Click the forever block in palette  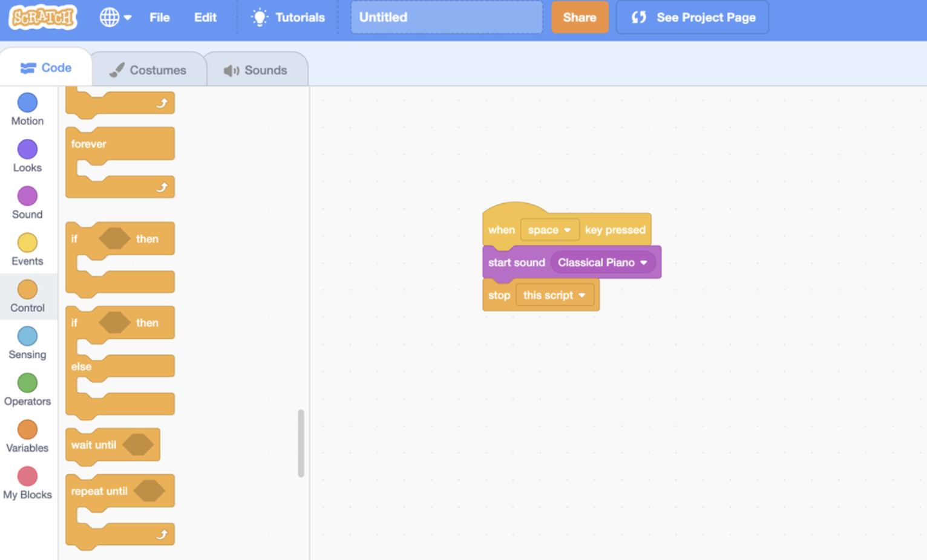[x=120, y=144]
